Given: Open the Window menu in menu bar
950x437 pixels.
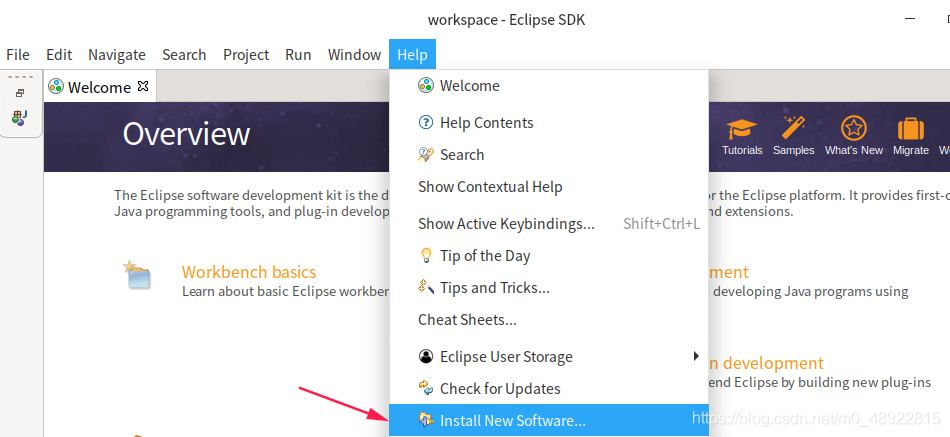Looking at the screenshot, I should (x=354, y=55).
